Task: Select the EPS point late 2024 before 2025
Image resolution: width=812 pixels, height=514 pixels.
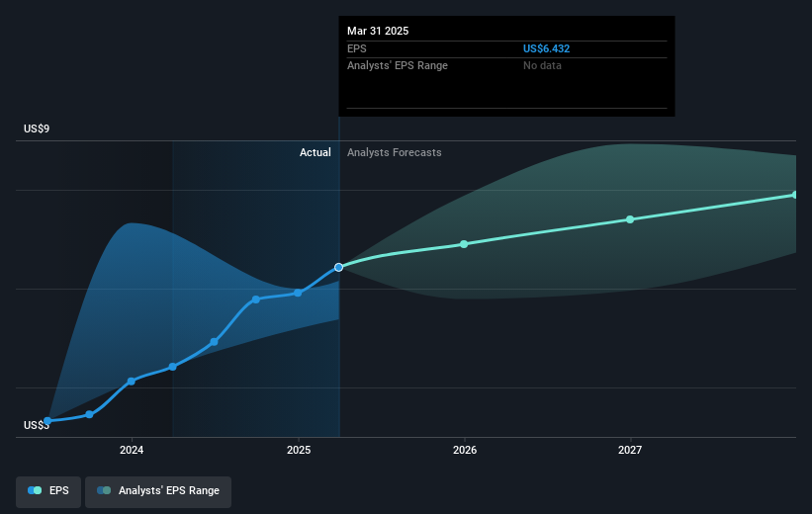Action: pos(256,300)
